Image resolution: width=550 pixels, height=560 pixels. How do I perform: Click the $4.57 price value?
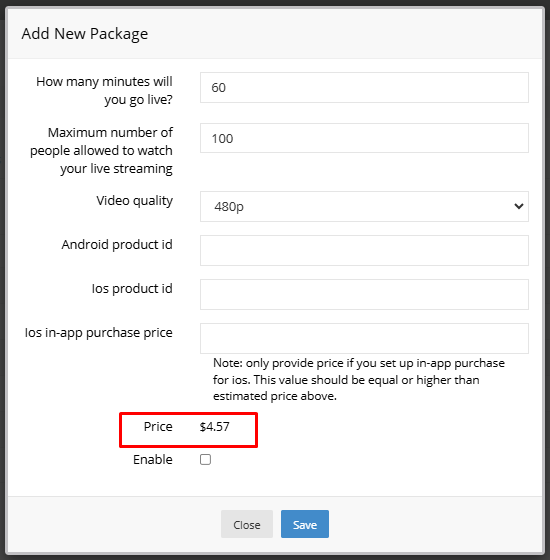[x=215, y=427]
